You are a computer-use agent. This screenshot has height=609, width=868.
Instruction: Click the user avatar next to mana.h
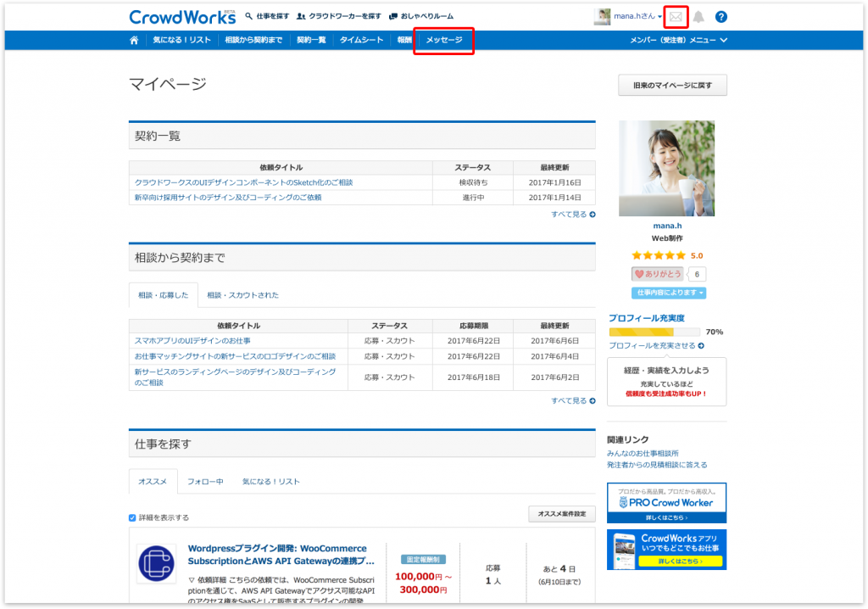[x=603, y=16]
